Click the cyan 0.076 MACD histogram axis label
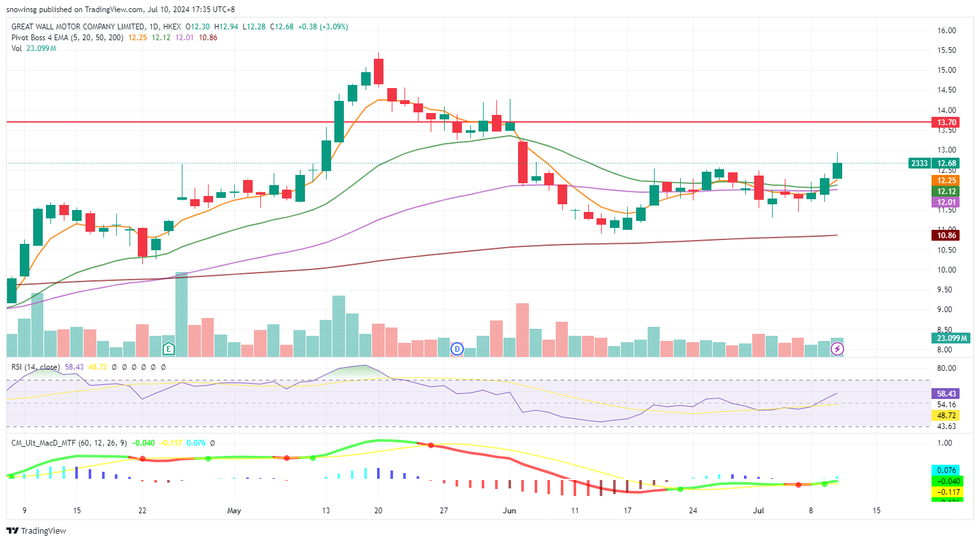This screenshot has height=542, width=980. coord(946,470)
